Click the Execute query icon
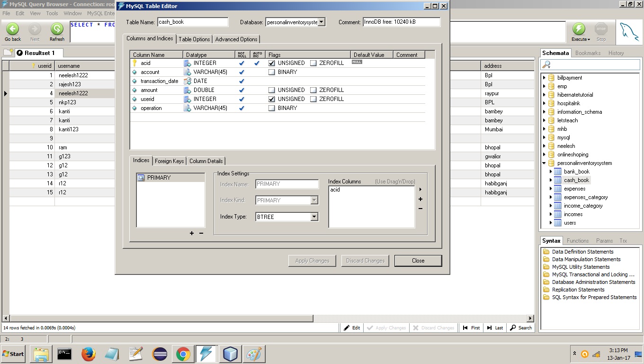 579,28
